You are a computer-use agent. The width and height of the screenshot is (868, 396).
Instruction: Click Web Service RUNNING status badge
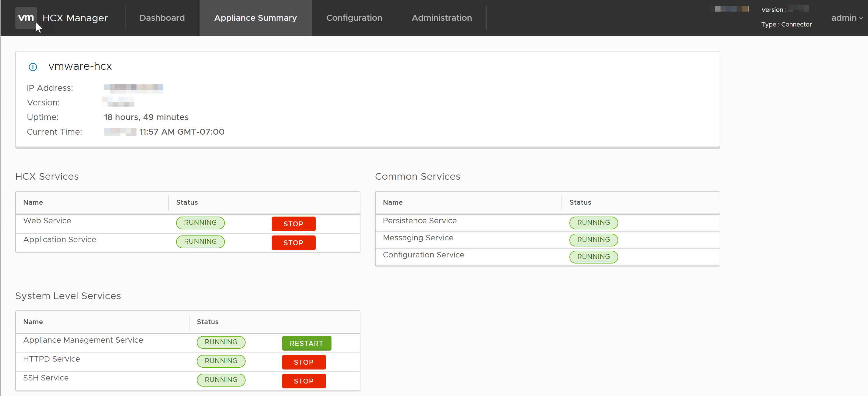coord(200,222)
